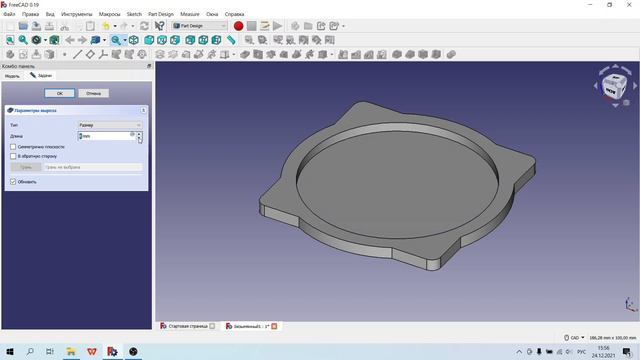Activate the What's This help cursor
Screen dimensions: 640x360
(x=159, y=26)
